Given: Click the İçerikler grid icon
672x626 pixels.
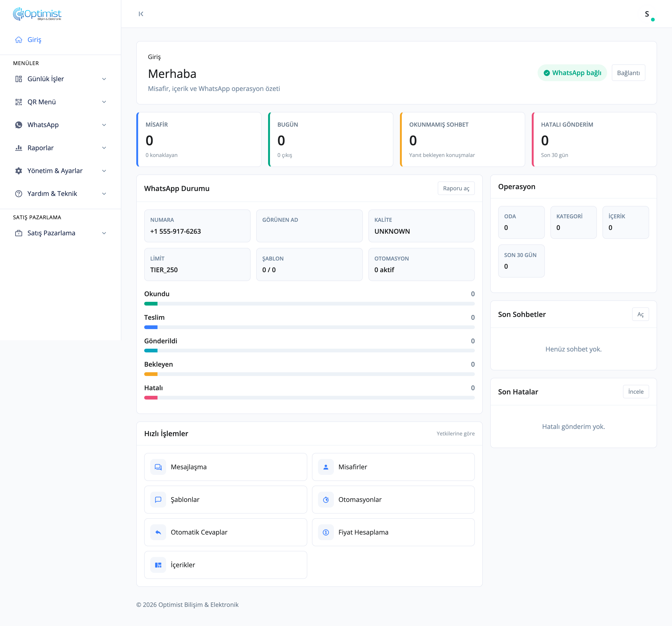Looking at the screenshot, I should 158,565.
